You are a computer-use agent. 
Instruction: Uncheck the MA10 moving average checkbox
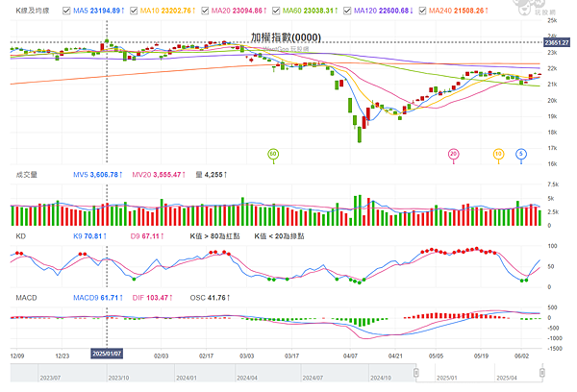[134, 11]
